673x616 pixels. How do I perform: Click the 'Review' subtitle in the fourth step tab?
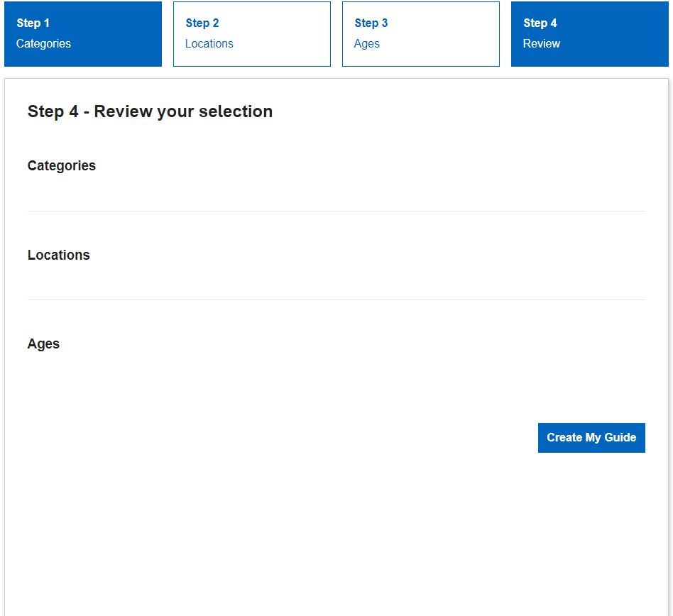542,43
